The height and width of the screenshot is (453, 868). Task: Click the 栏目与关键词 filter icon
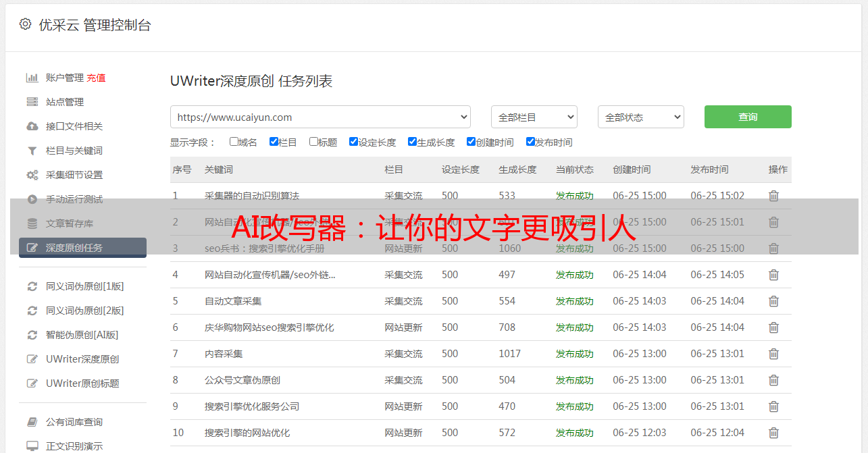pyautogui.click(x=32, y=151)
